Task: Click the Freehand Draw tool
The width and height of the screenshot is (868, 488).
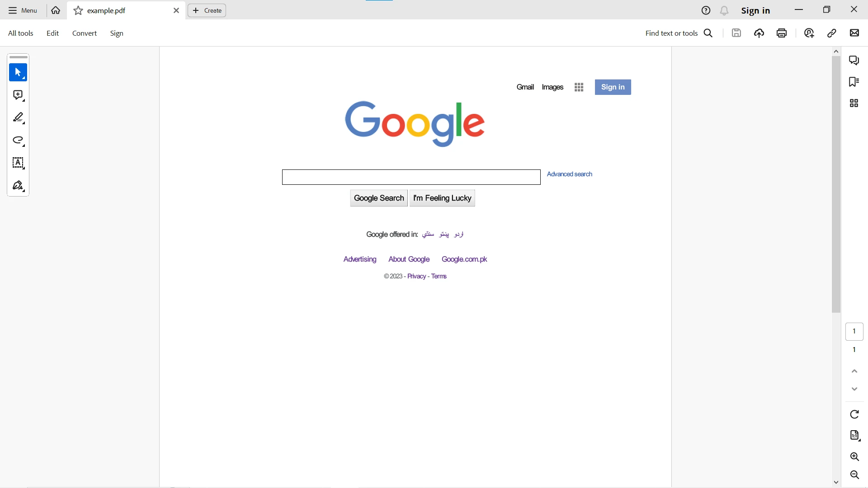Action: click(x=18, y=141)
